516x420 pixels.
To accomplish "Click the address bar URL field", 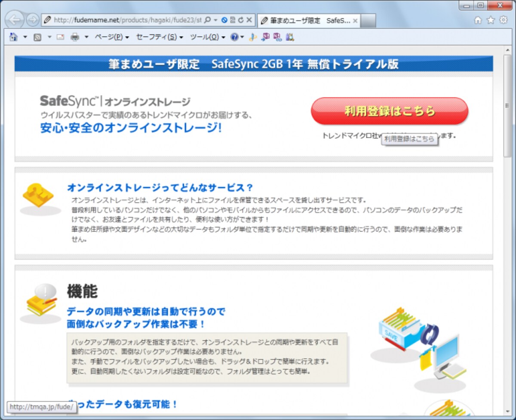I will [127, 20].
